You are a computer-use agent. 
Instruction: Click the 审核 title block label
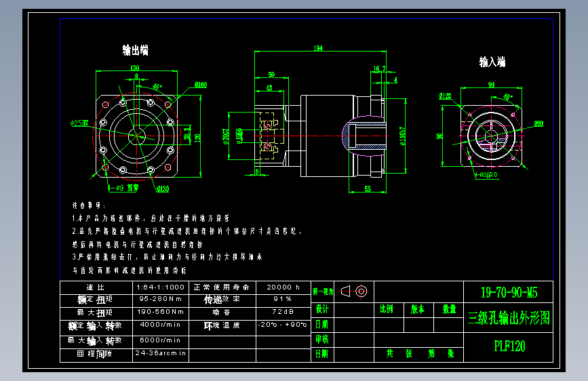pyautogui.click(x=322, y=340)
